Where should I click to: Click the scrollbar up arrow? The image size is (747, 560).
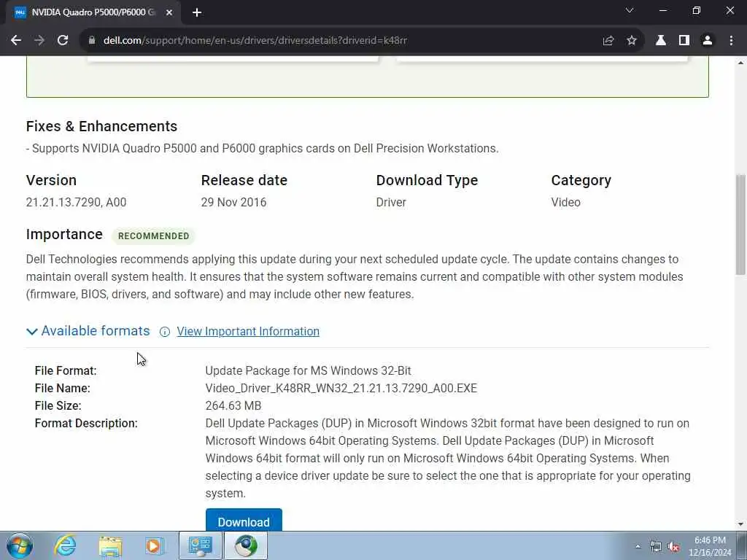740,63
